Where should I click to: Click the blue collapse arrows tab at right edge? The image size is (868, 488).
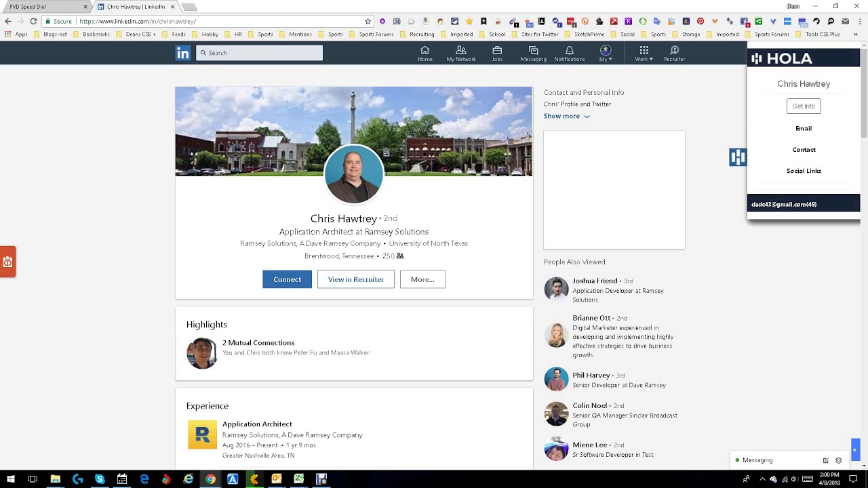point(855,449)
